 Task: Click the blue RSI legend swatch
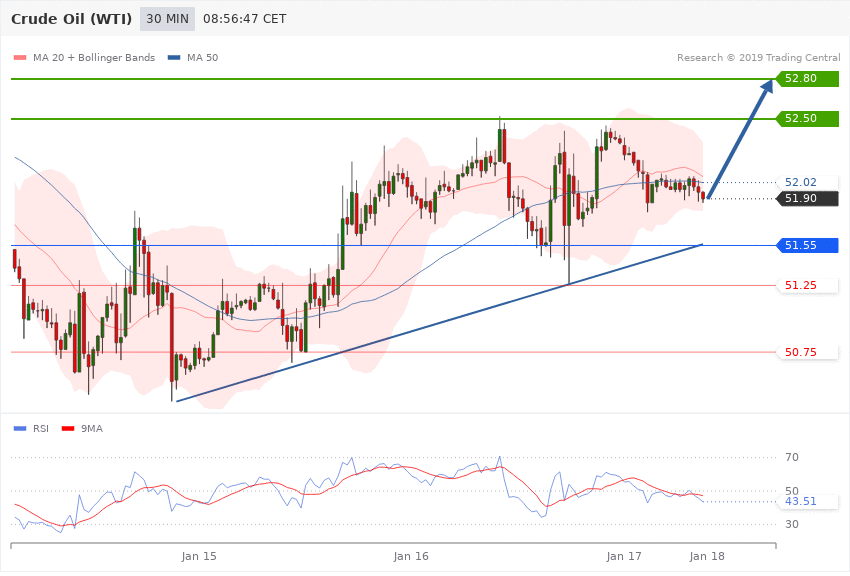point(20,429)
